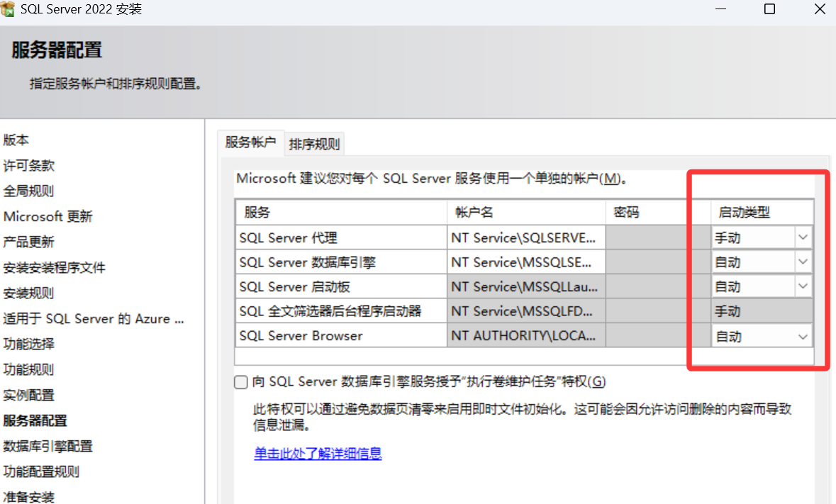Image resolution: width=836 pixels, height=504 pixels.
Task: Click the 安装规则 step in sidebar
Action: (29, 293)
